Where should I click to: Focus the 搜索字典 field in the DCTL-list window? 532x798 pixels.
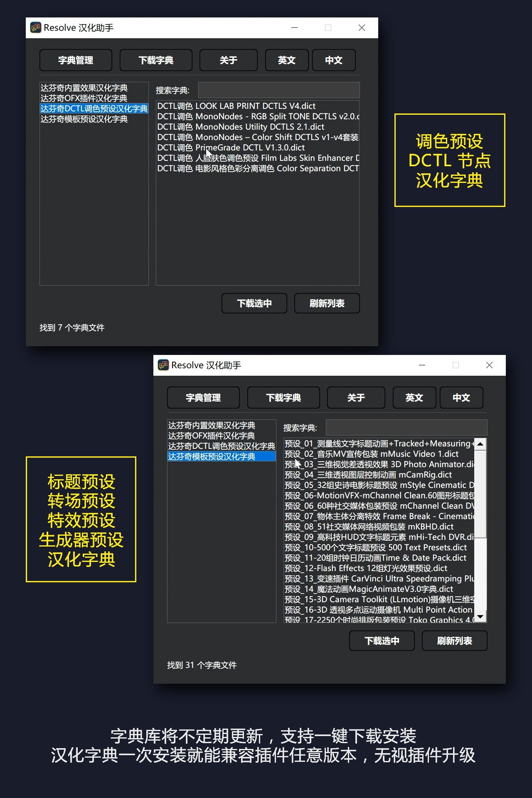[x=279, y=90]
